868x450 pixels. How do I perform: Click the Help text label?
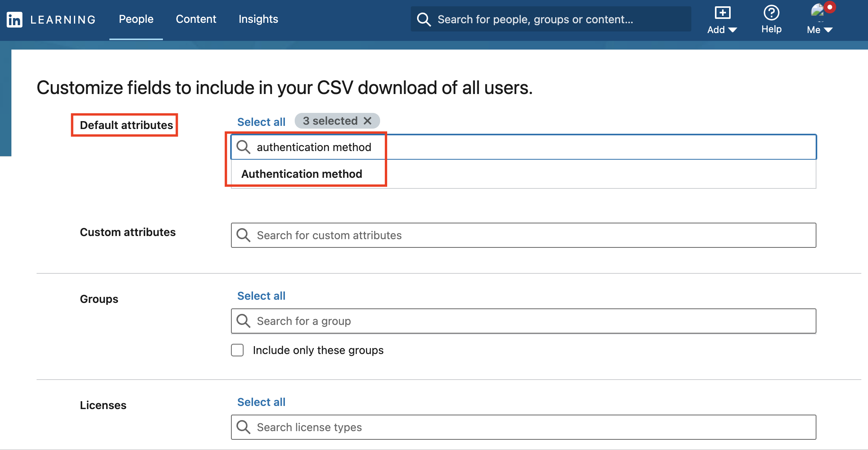[x=771, y=29]
